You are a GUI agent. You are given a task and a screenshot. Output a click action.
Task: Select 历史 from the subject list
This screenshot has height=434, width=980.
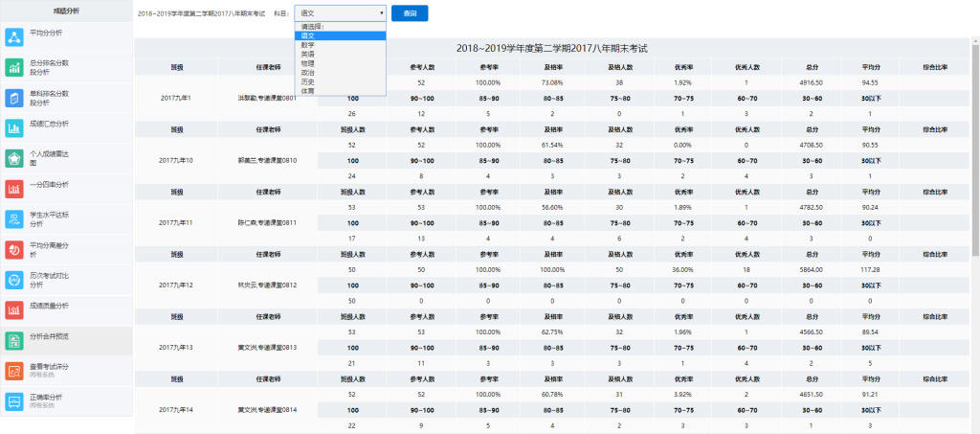pos(307,81)
